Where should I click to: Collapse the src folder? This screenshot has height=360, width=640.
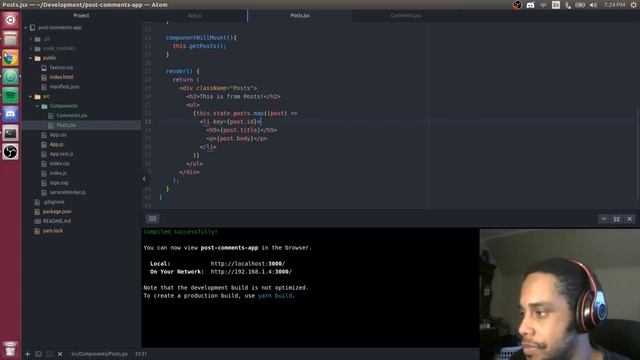click(x=31, y=97)
